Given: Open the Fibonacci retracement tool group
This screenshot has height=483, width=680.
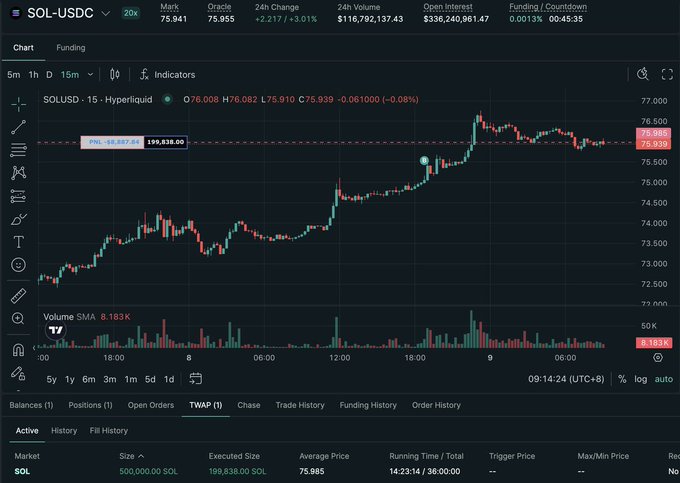Looking at the screenshot, I should coord(18,150).
